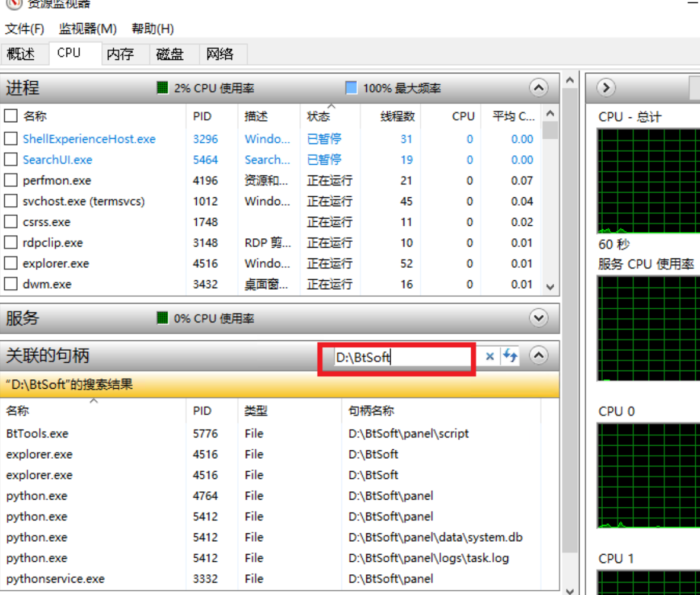Screen dimensions: 700x595
Task: Enable checkbox for ShellExperienceHost.exe
Action: point(11,139)
